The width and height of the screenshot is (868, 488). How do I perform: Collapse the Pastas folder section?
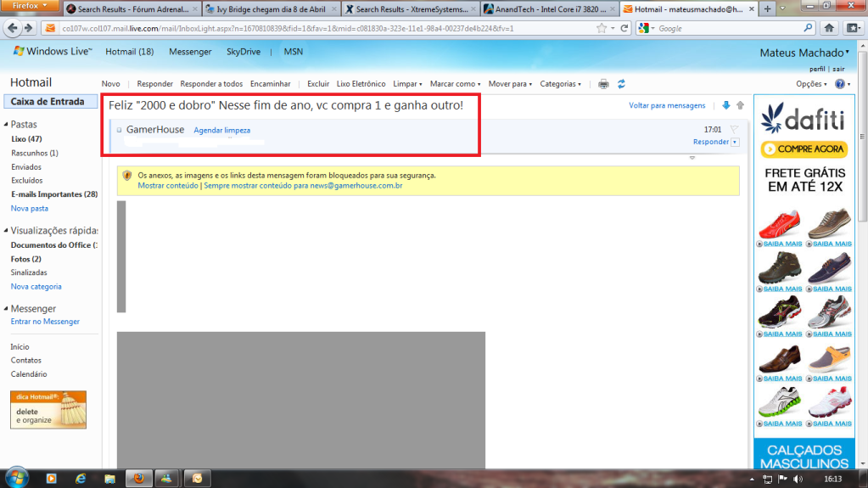click(x=6, y=124)
